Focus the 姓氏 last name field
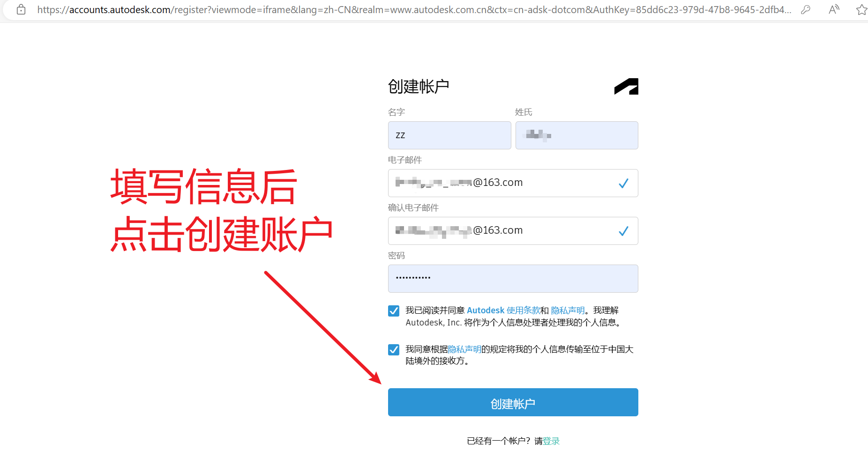This screenshot has width=868, height=465. (x=576, y=135)
